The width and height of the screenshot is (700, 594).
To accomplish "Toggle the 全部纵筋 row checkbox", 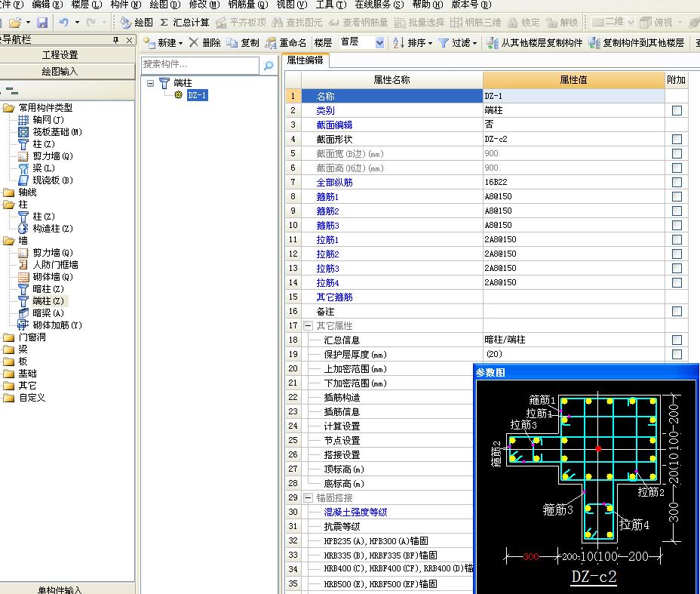I will point(677,182).
